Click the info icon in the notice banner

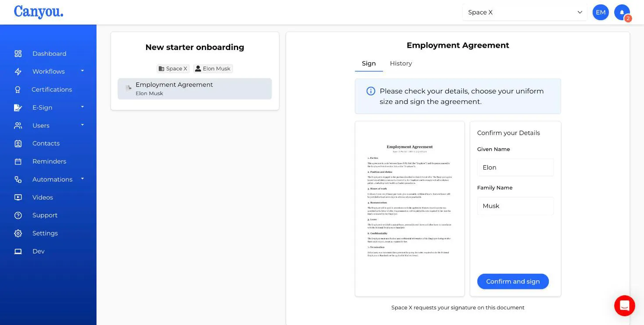pos(371,91)
